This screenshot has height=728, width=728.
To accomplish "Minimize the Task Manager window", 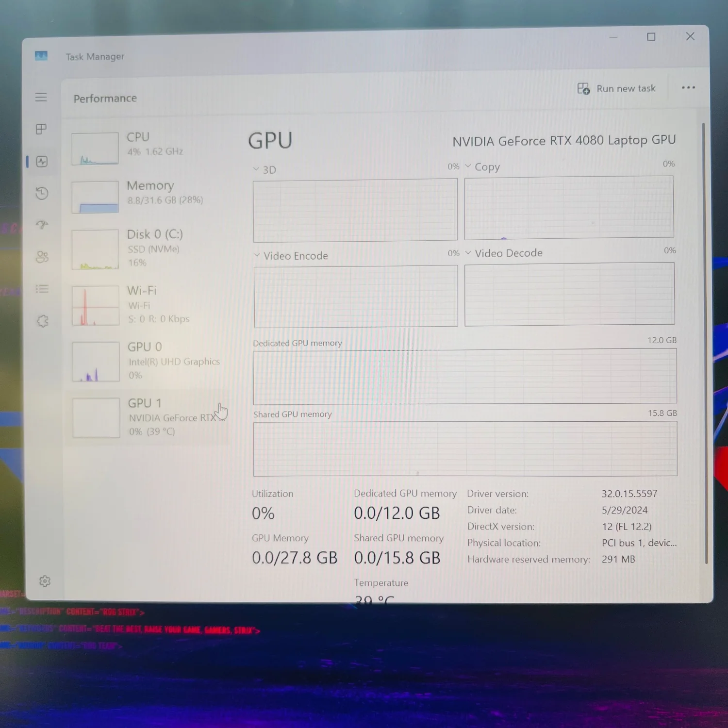I will click(613, 37).
